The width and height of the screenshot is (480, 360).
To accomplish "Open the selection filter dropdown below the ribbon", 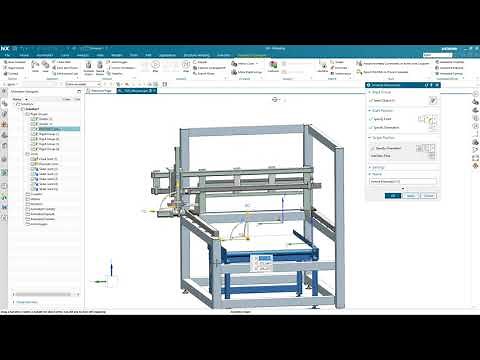I will click(83, 84).
